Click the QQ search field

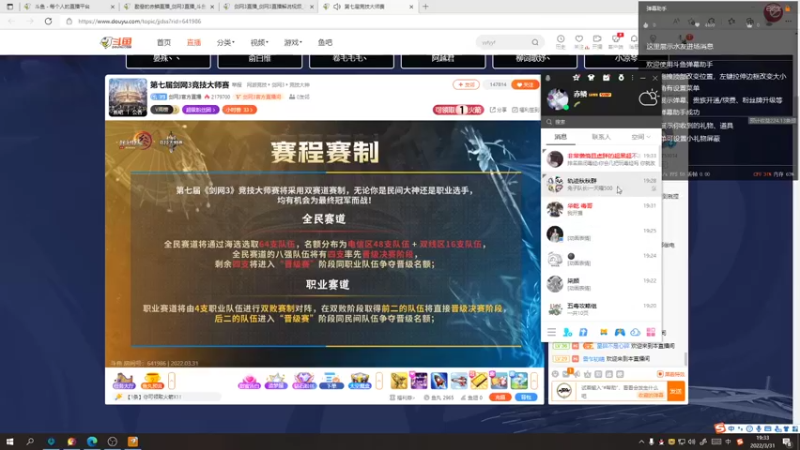point(602,122)
